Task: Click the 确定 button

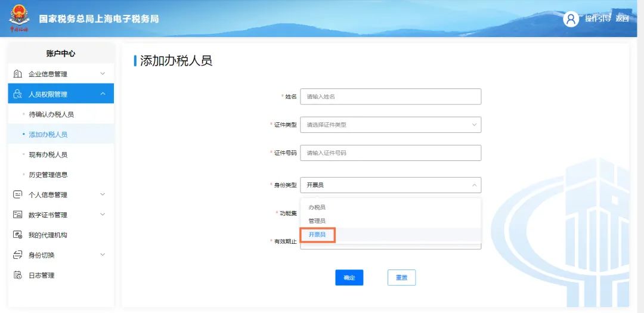Action: 349,278
